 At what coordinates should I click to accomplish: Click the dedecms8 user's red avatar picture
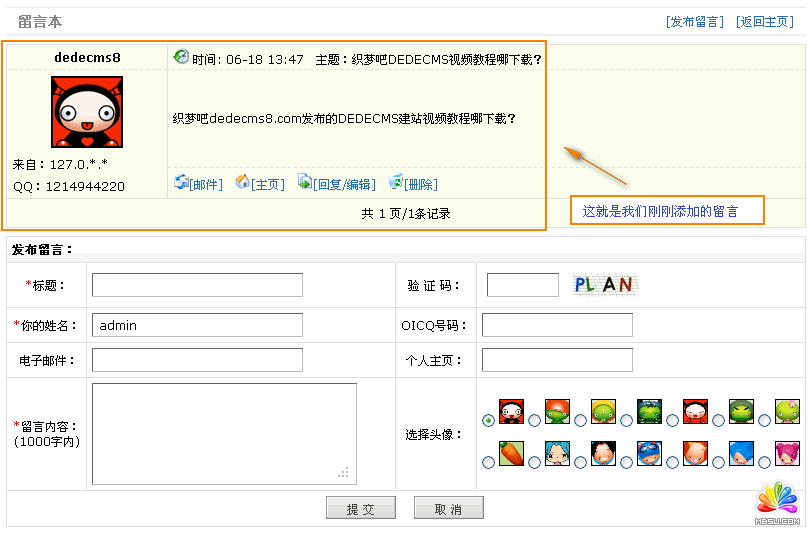pos(86,112)
